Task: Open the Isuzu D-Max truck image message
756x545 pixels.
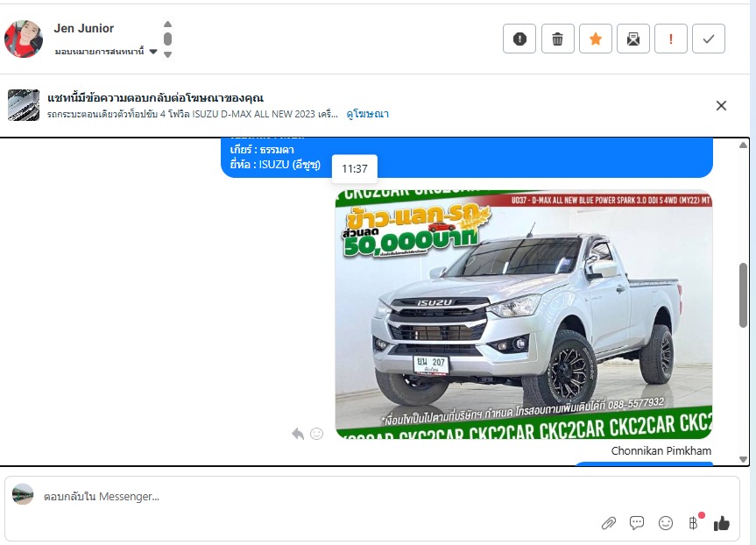Action: [524, 315]
